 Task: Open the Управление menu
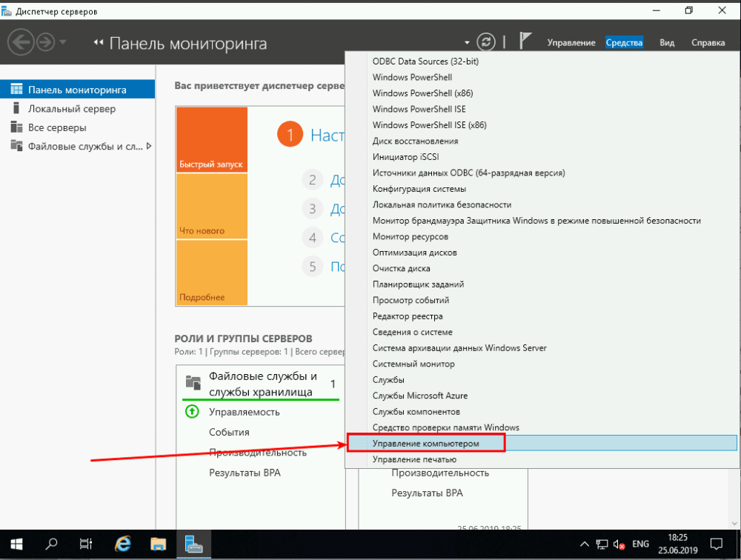[x=571, y=43]
